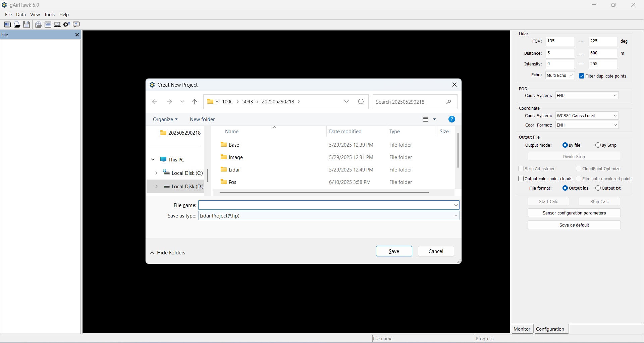Click the File name input field
The image size is (644, 343).
[325, 205]
